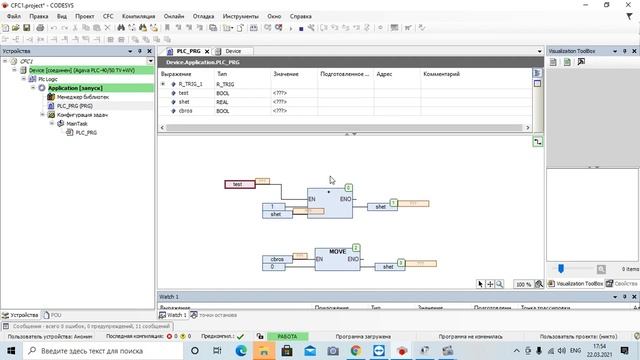
Task: Click the second icon in Visualization ToolBox toolbar
Action: [x=567, y=62]
